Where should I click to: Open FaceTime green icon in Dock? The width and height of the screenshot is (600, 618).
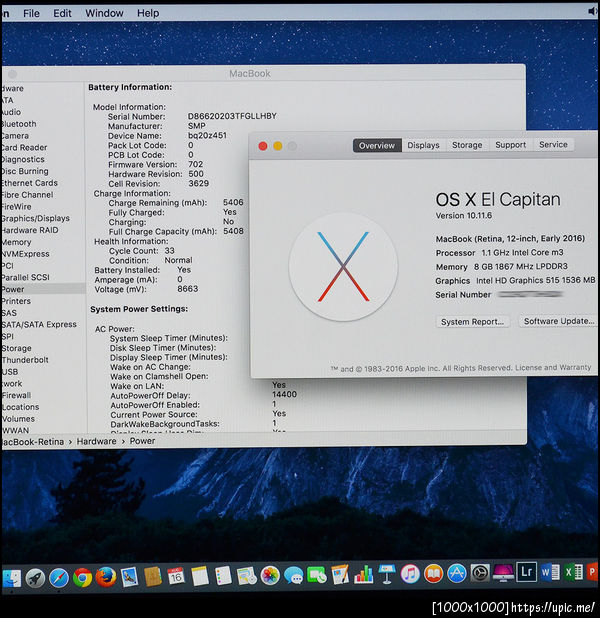coord(317,575)
